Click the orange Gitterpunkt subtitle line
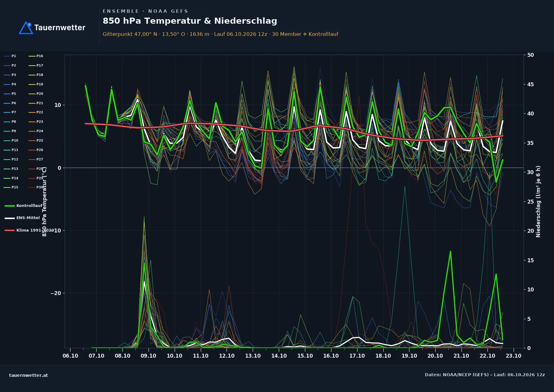554x392 pixels. coord(220,34)
